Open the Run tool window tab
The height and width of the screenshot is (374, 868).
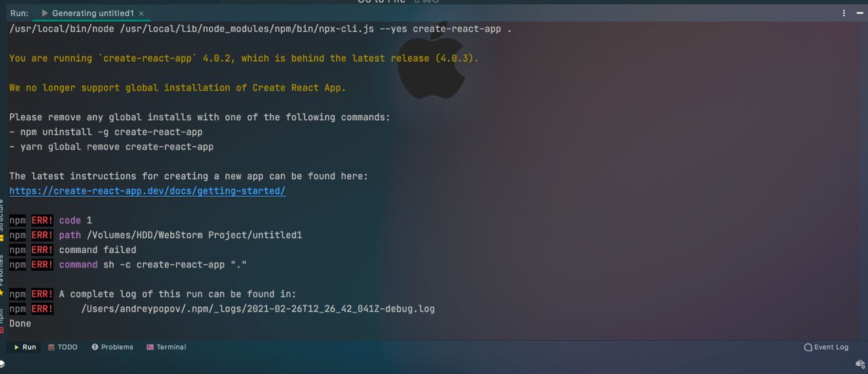(24, 347)
